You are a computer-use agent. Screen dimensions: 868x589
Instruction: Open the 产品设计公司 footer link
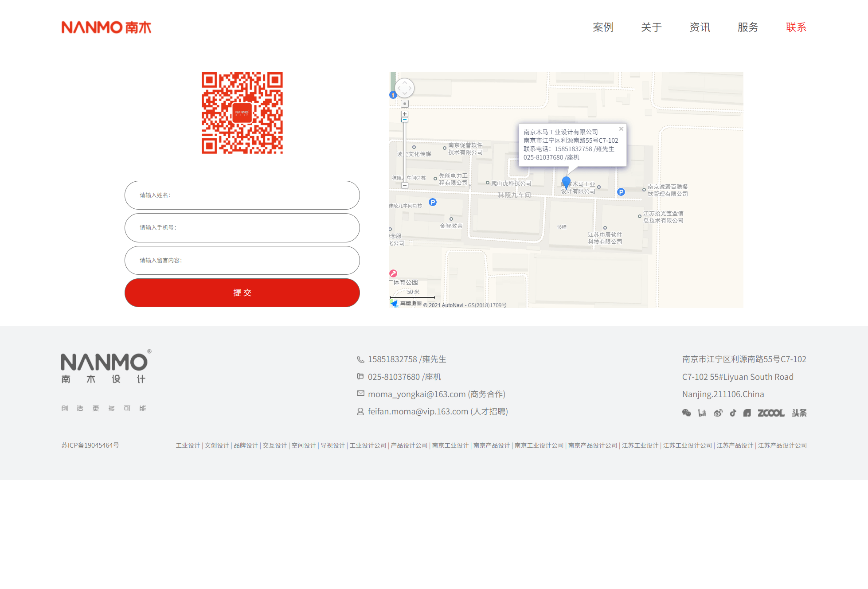409,445
